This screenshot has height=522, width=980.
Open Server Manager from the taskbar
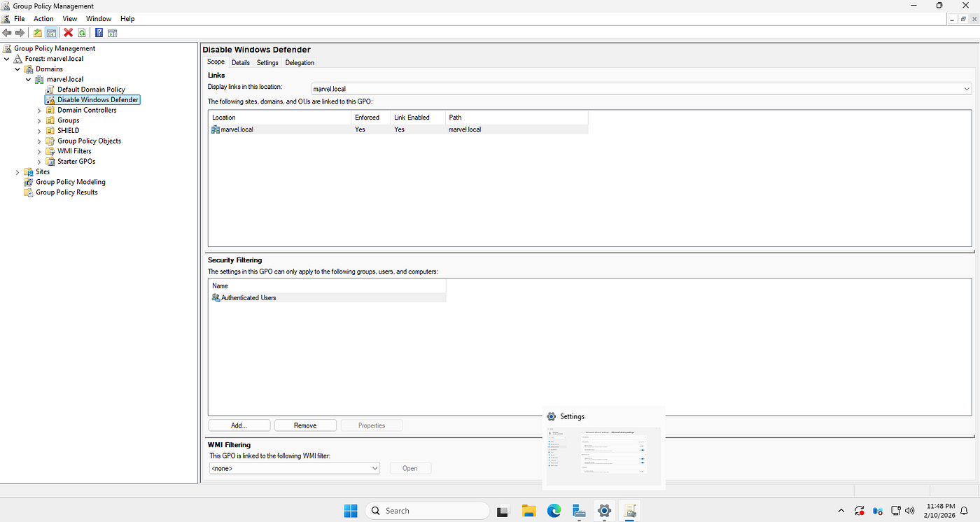coord(579,511)
